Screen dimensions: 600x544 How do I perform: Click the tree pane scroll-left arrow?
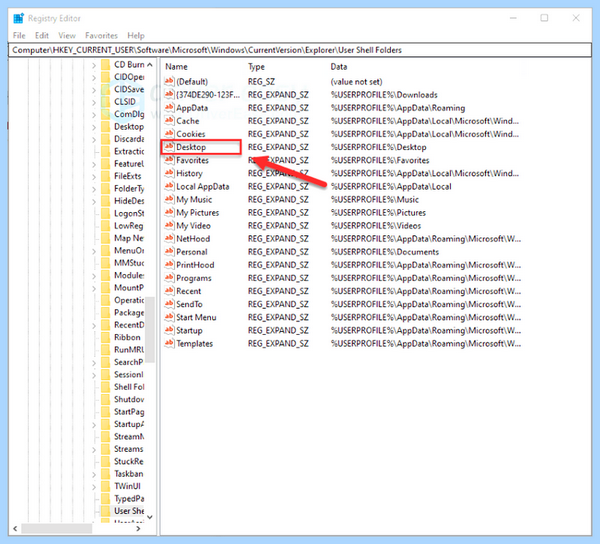pyautogui.click(x=15, y=528)
